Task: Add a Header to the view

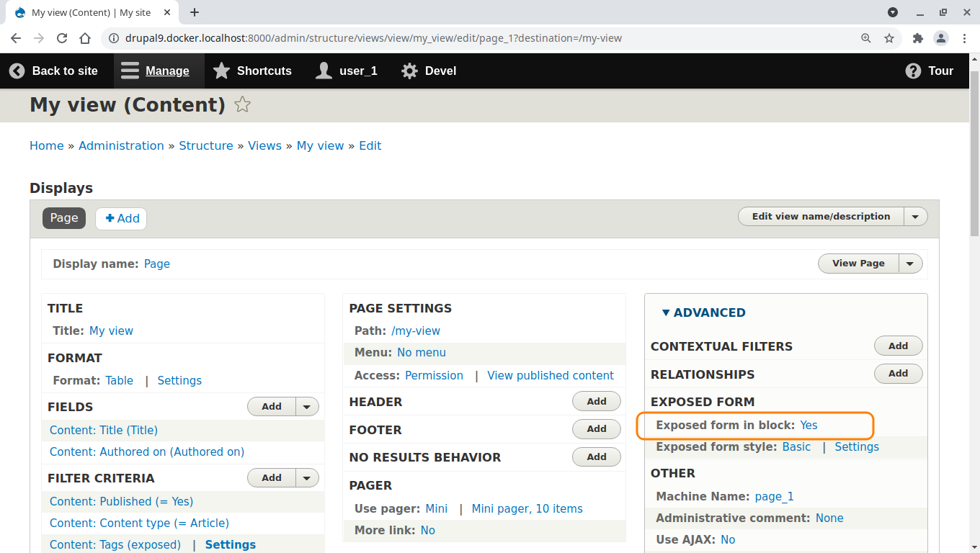Action: [596, 401]
